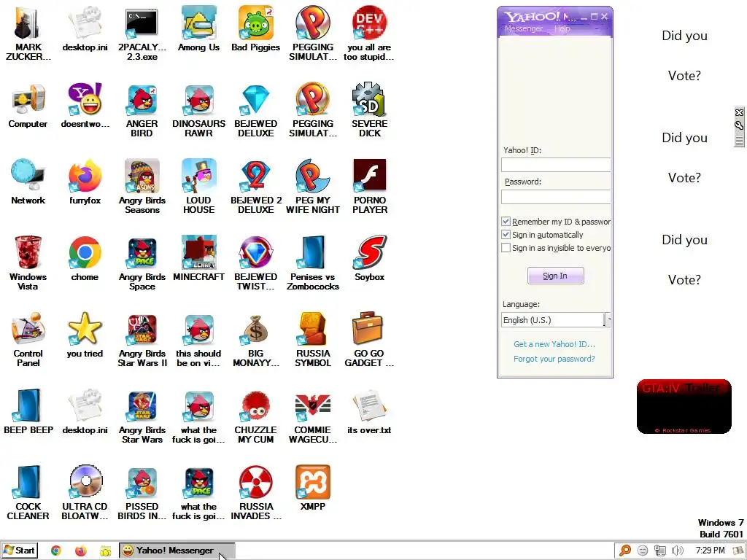Uncheck 'Sign in automatically'
The height and width of the screenshot is (560, 747).
506,235
